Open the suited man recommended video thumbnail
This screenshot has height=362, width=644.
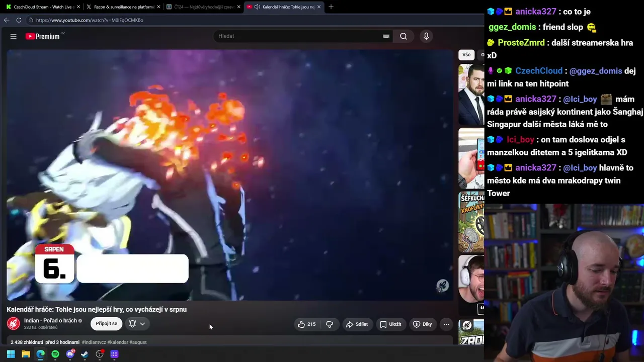click(471, 95)
